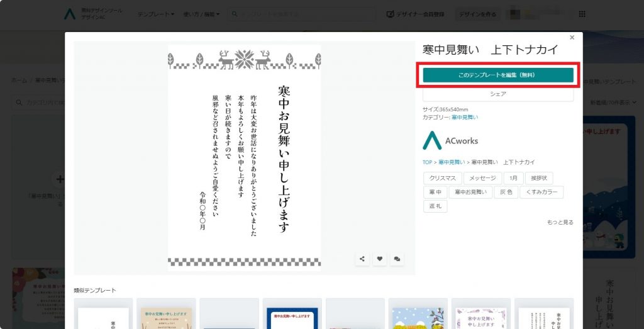Viewport: 644px width, 329px height.
Task: Open the purple floral similar template thumbnail
Action: (x=481, y=314)
